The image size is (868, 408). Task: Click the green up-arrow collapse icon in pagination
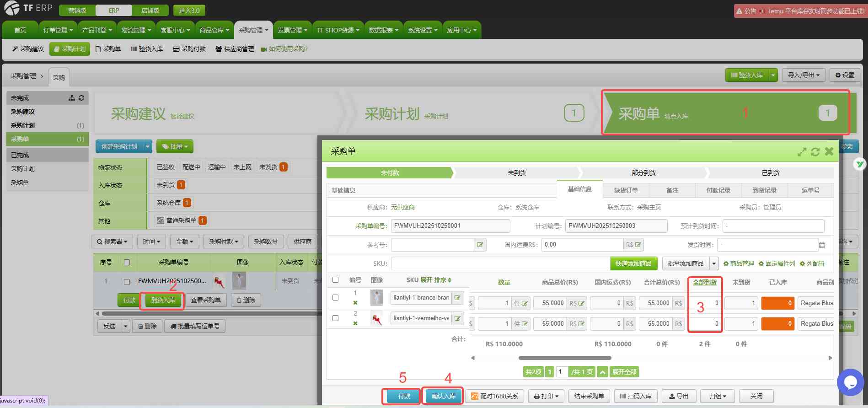point(603,372)
